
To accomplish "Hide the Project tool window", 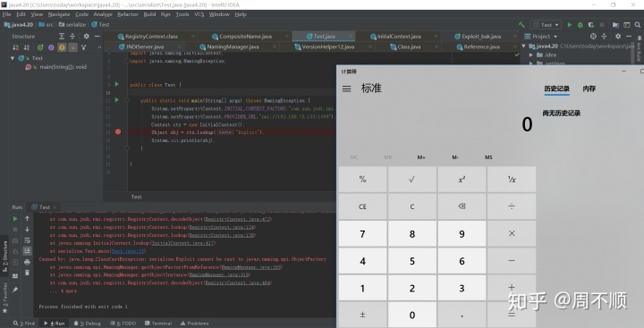I will pos(629,36).
